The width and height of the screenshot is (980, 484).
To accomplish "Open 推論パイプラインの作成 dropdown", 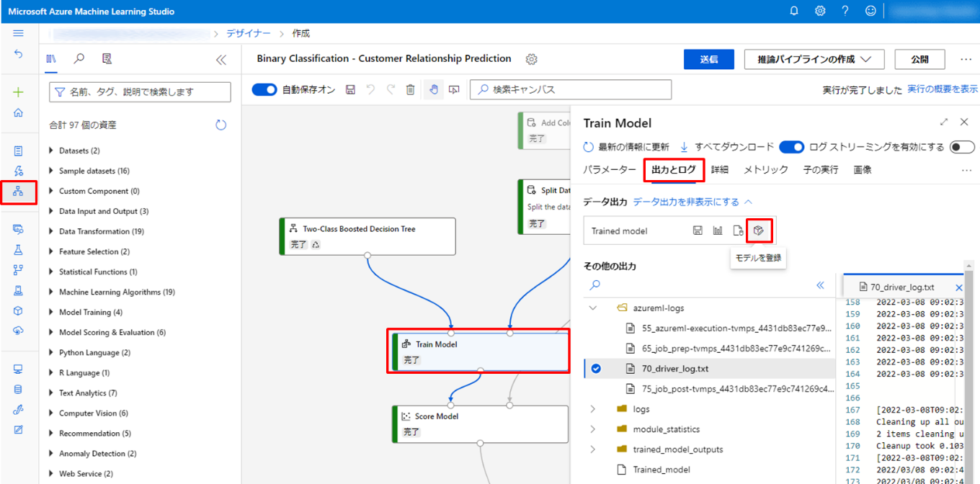I will (814, 59).
